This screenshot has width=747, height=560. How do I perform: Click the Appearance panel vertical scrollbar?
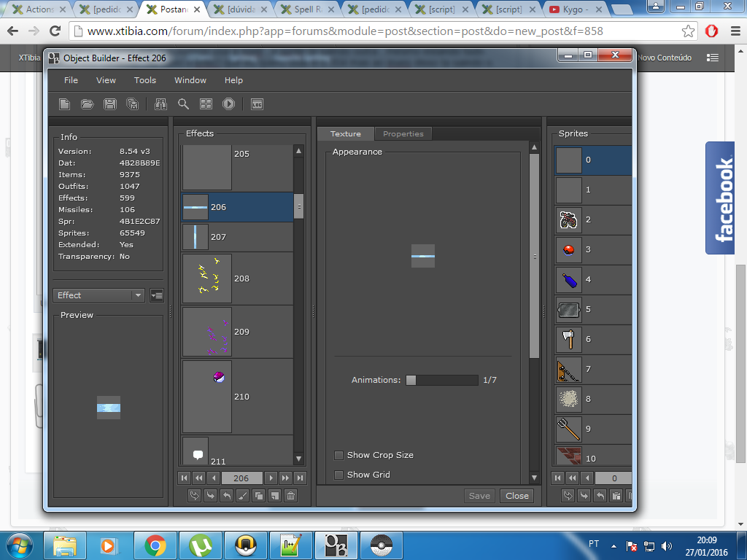(x=535, y=256)
